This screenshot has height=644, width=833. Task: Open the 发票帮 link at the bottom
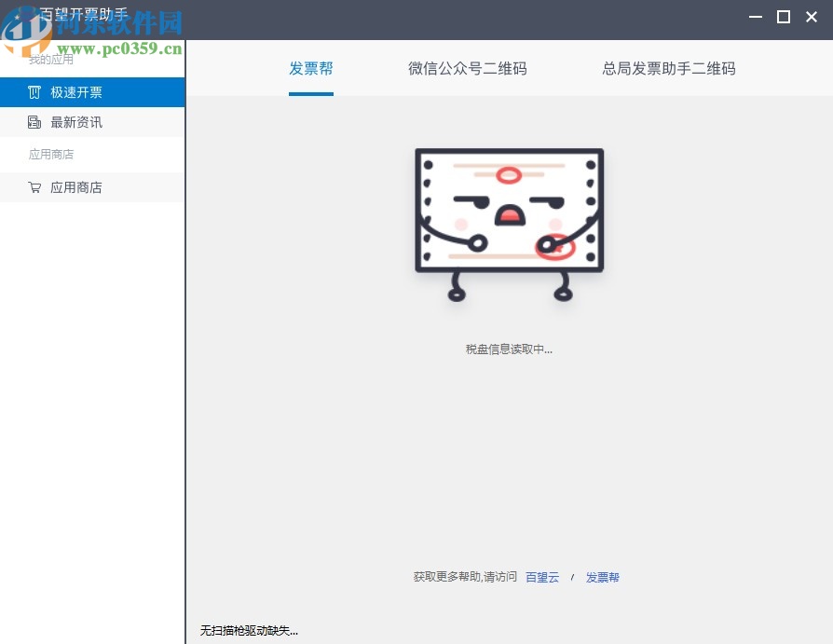pyautogui.click(x=602, y=578)
